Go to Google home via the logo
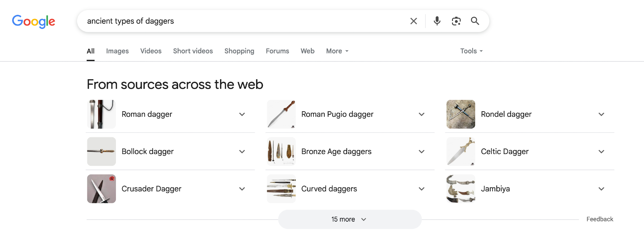This screenshot has width=644, height=238. (34, 22)
